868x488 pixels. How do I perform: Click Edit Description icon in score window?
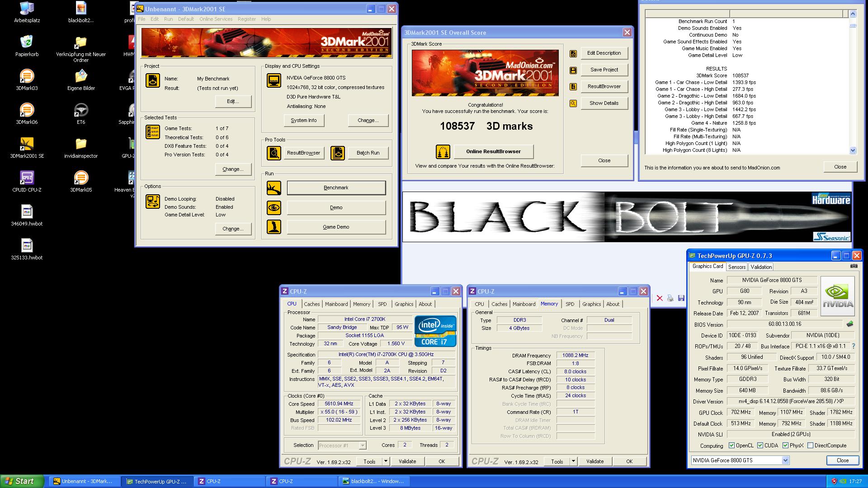click(573, 54)
